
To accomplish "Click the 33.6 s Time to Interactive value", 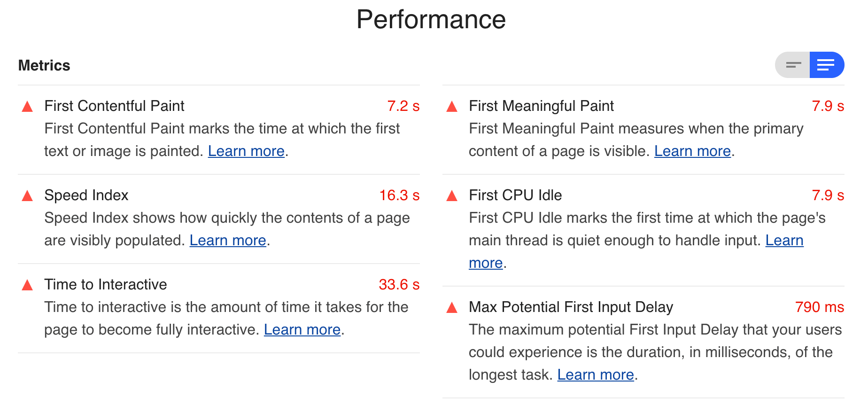I will [399, 285].
